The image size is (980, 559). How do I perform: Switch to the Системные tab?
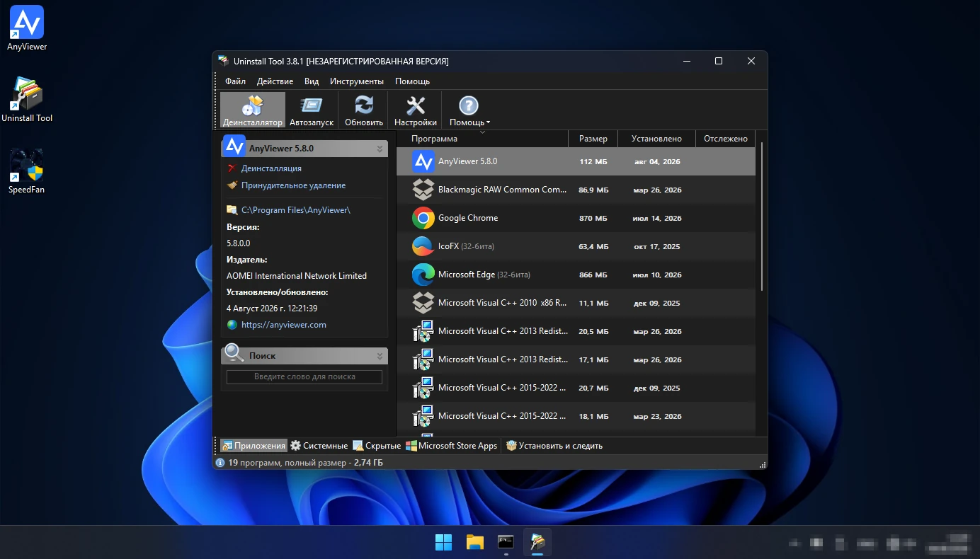click(x=319, y=446)
